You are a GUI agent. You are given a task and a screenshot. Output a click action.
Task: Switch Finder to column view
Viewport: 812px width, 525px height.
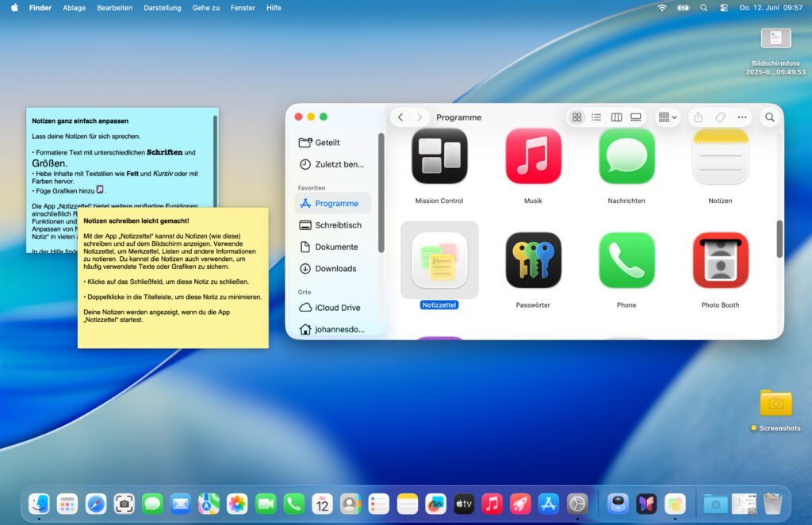pyautogui.click(x=616, y=117)
